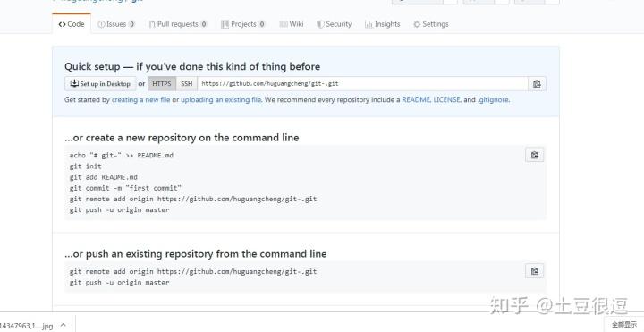The image size is (644, 332).
Task: Copy the new repository command block
Action: click(534, 155)
